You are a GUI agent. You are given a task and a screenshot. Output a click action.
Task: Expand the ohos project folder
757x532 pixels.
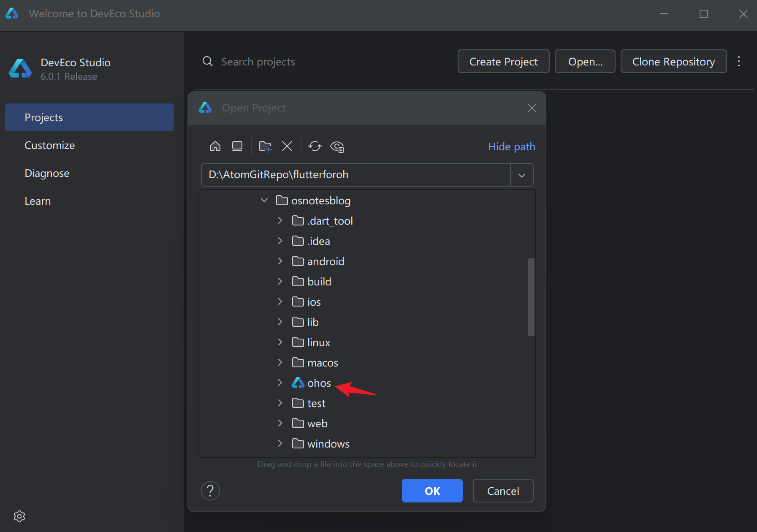click(x=280, y=383)
